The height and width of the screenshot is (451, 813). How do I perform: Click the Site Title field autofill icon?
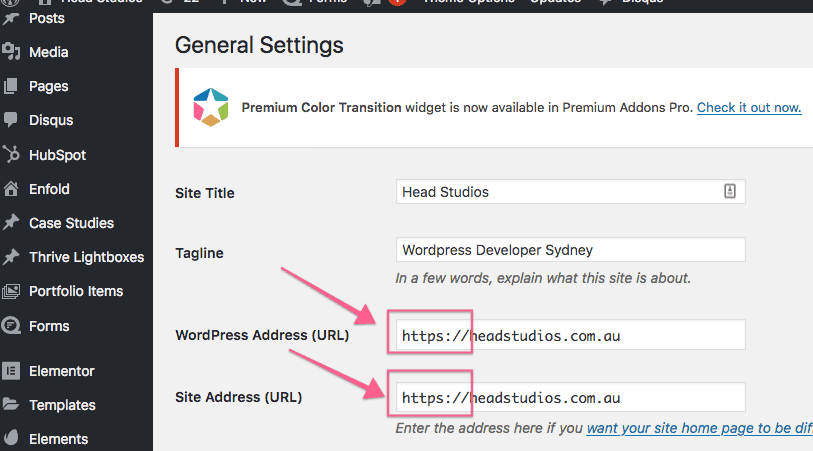pyautogui.click(x=730, y=191)
